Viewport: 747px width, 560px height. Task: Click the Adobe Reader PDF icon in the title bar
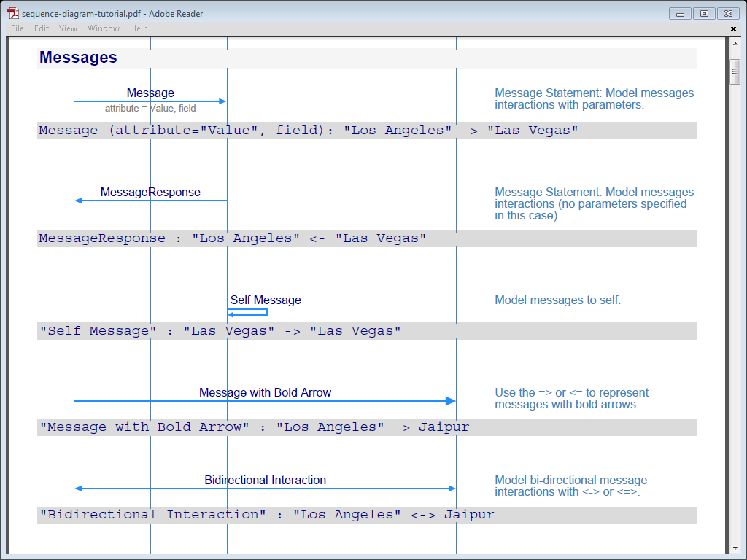pos(13,12)
